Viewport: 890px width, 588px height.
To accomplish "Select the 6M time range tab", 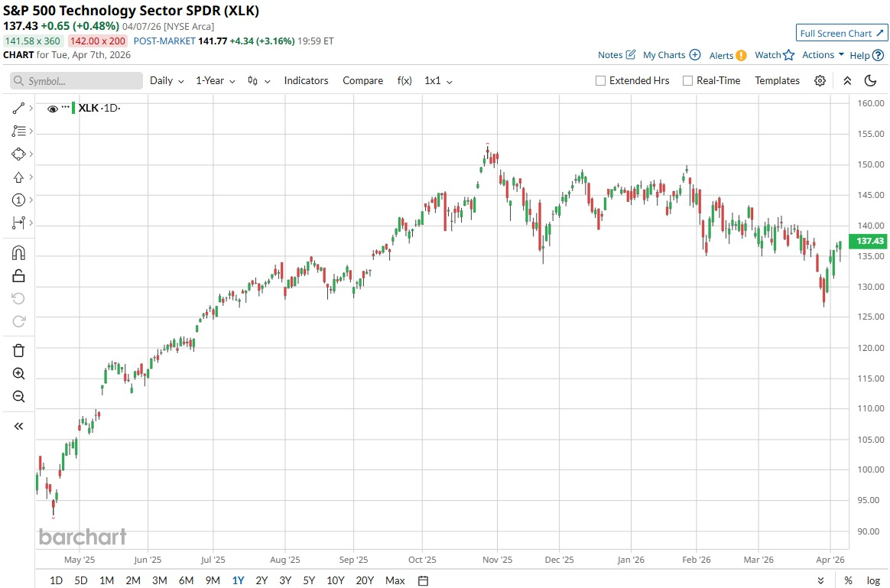I will point(186,580).
